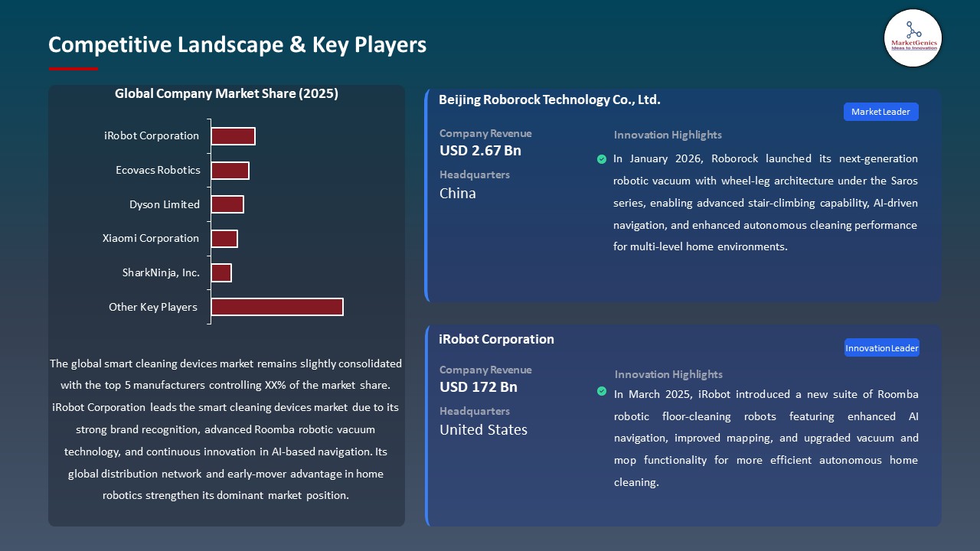Image resolution: width=980 pixels, height=551 pixels.
Task: Select the Dyson Limited bar
Action: [x=227, y=204]
